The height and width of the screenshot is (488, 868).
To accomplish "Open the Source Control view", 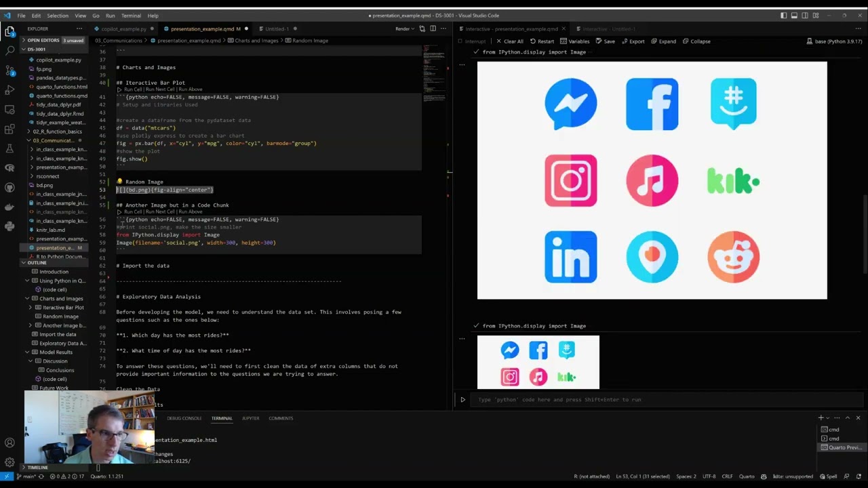I will click(x=9, y=70).
